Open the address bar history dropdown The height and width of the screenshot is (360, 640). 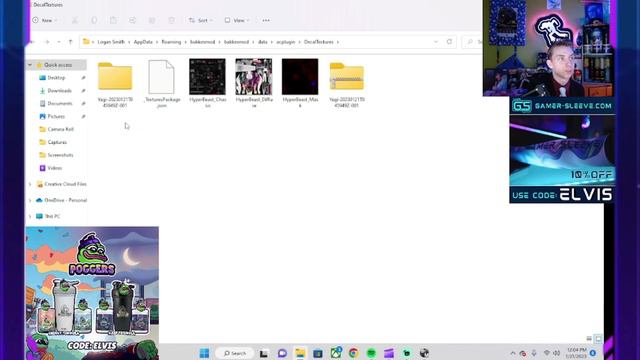436,42
